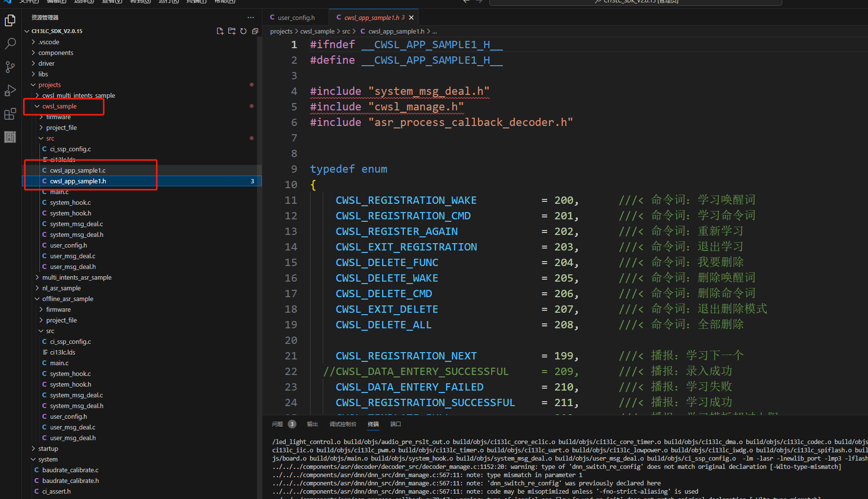The height and width of the screenshot is (499, 868).
Task: Expand the startup folder
Action: pos(48,448)
